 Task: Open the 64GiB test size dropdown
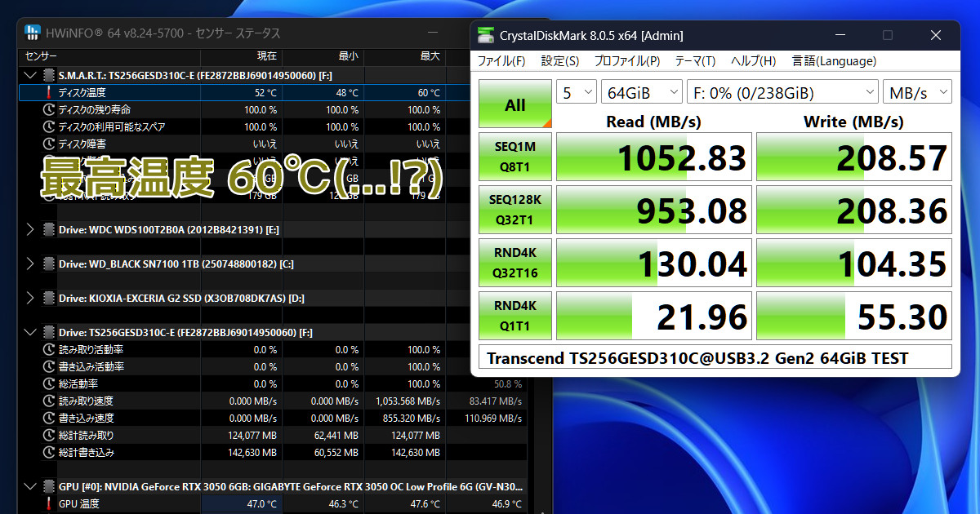641,92
